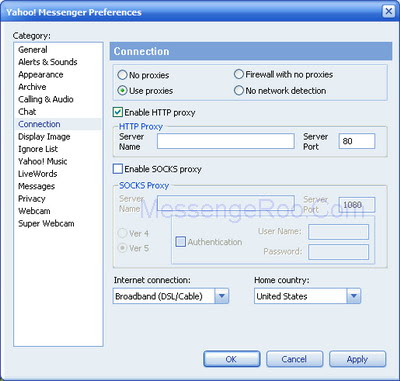Image resolution: width=400 pixels, height=381 pixels.
Task: Go to the Messages category
Action: (x=36, y=186)
